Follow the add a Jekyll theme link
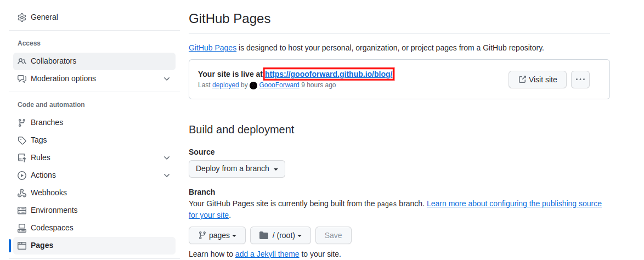Image resolution: width=644 pixels, height=260 pixels. click(267, 255)
